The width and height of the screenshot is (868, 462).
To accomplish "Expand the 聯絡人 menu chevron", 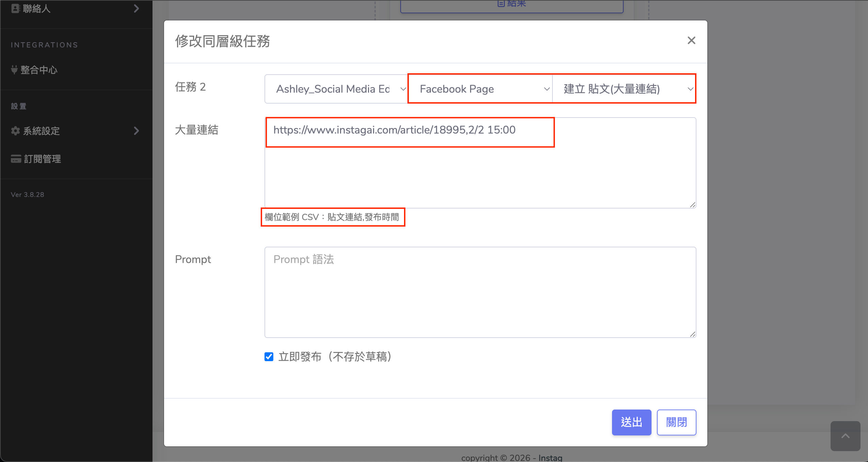I will 136,9.
